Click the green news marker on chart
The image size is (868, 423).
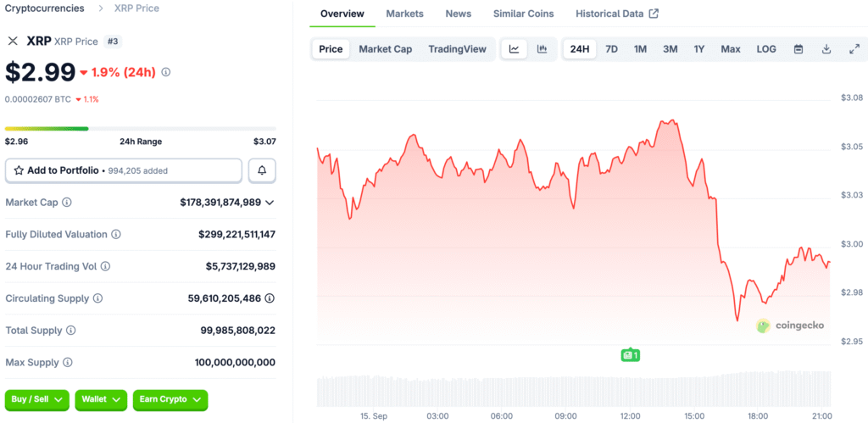(631, 355)
